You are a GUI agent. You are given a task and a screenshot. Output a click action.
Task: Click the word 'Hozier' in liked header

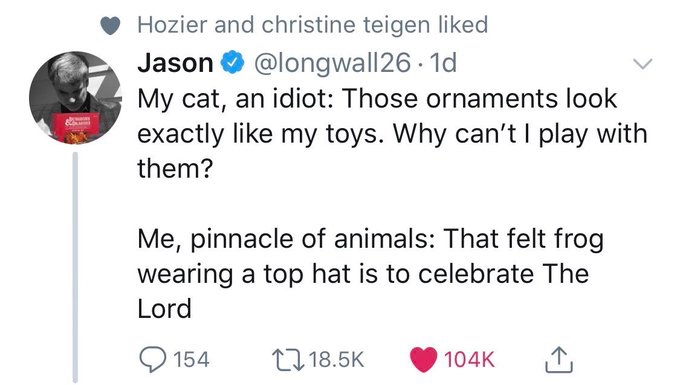click(172, 25)
